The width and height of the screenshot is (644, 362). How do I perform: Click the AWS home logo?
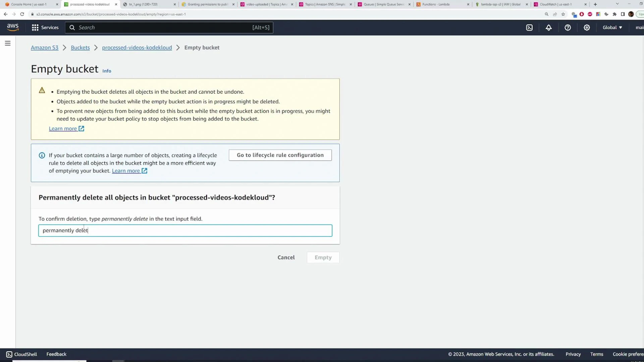pyautogui.click(x=12, y=27)
